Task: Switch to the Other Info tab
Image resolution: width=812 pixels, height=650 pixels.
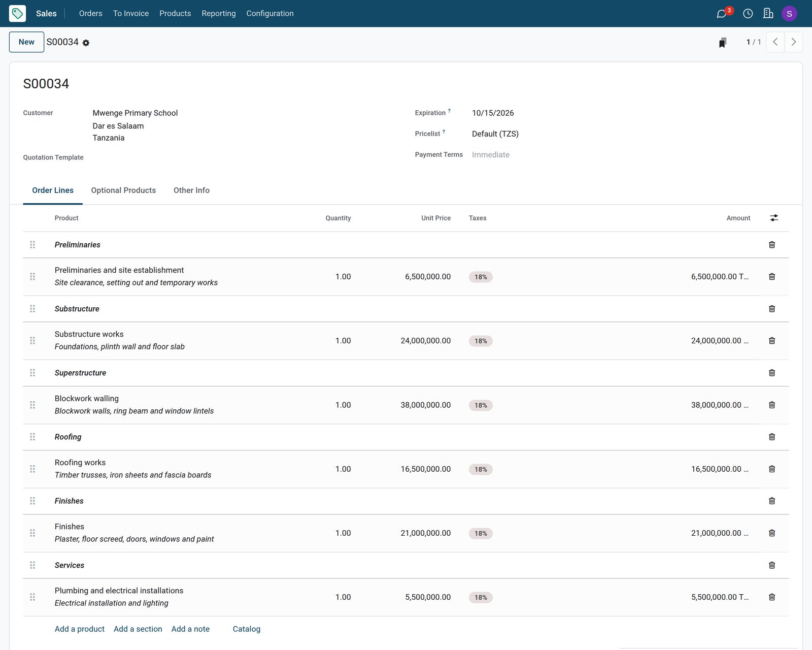Action: (191, 190)
